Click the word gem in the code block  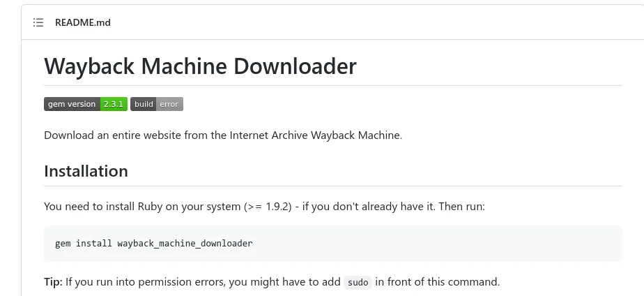tap(63, 244)
